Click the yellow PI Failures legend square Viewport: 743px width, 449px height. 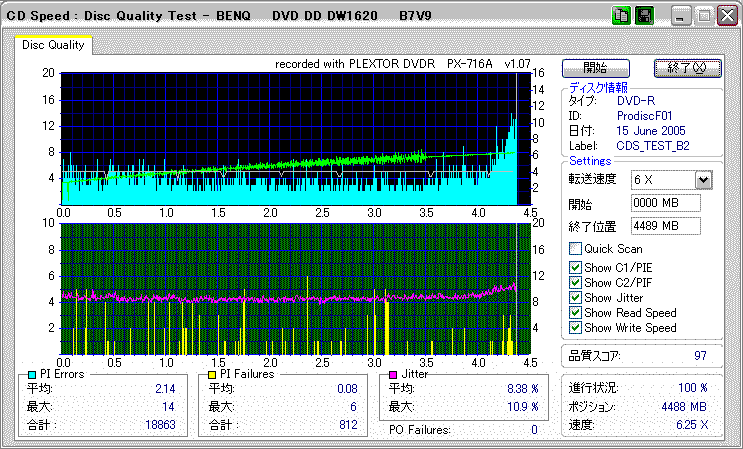tap(212, 373)
